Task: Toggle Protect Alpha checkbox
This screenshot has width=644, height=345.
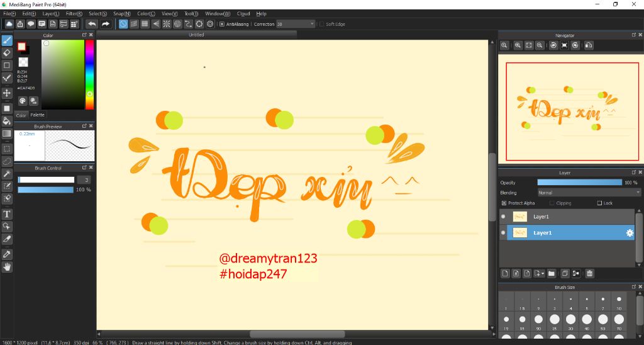Action: tap(504, 203)
